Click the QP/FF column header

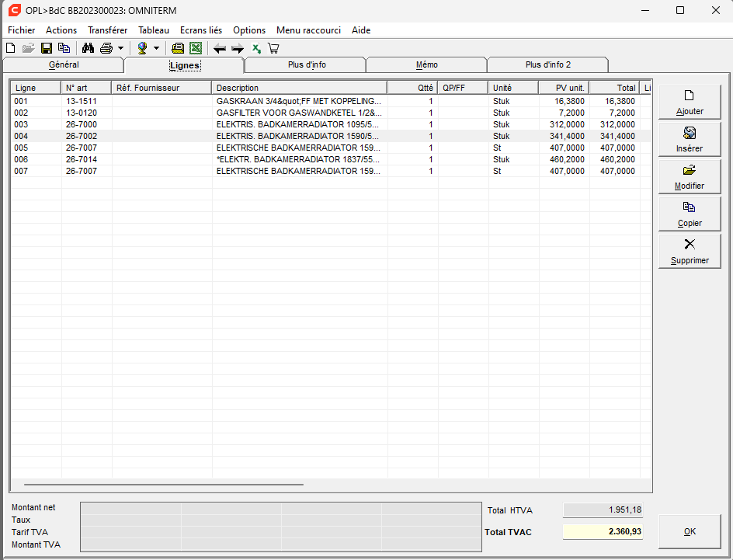464,88
